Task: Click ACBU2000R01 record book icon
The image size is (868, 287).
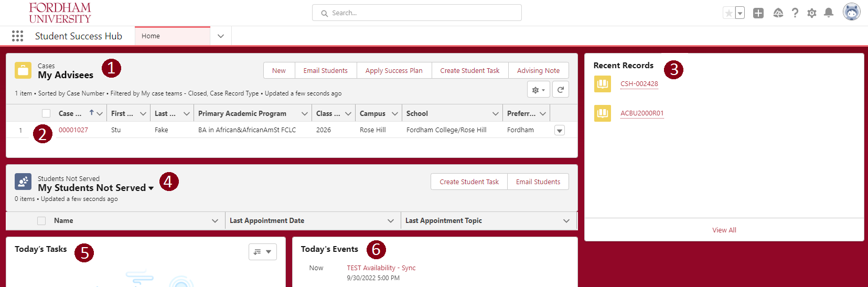Action: [603, 113]
